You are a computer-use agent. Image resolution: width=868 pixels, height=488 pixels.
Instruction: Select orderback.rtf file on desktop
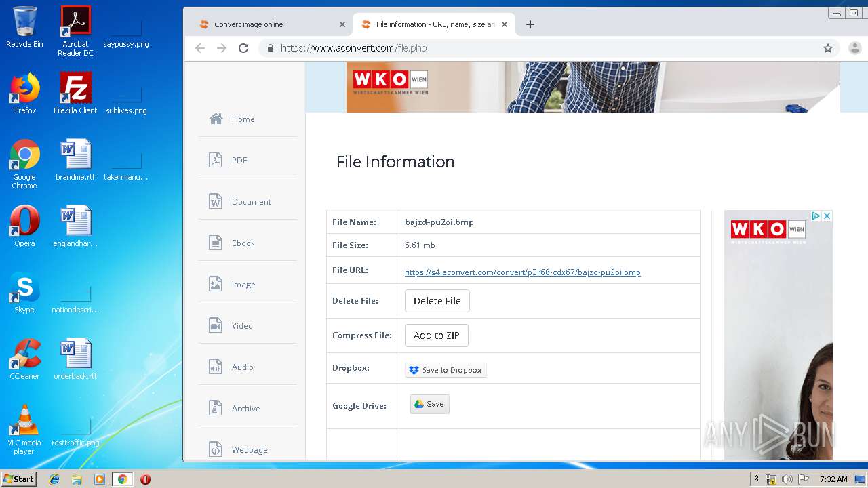tap(75, 359)
